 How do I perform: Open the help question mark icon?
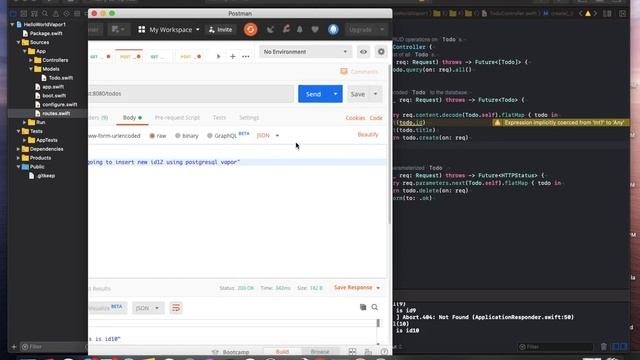384,351
